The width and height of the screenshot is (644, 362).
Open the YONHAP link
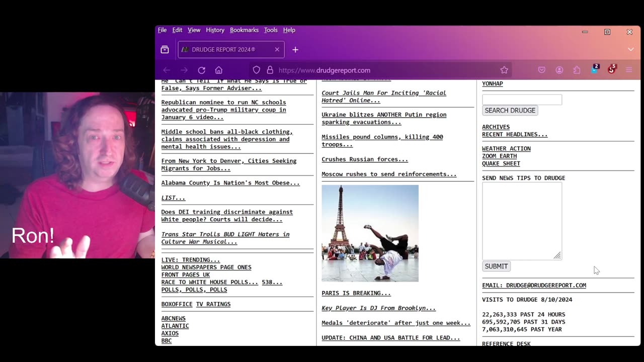tap(492, 84)
